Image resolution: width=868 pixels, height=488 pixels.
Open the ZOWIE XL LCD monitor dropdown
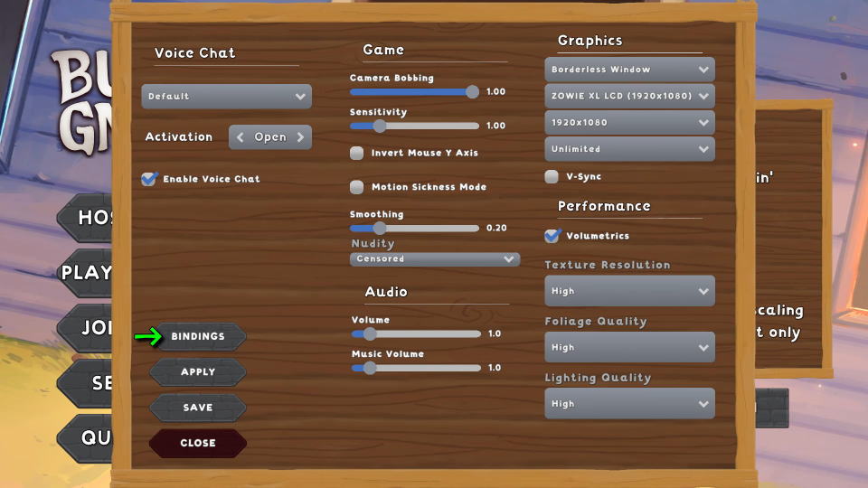pos(629,96)
